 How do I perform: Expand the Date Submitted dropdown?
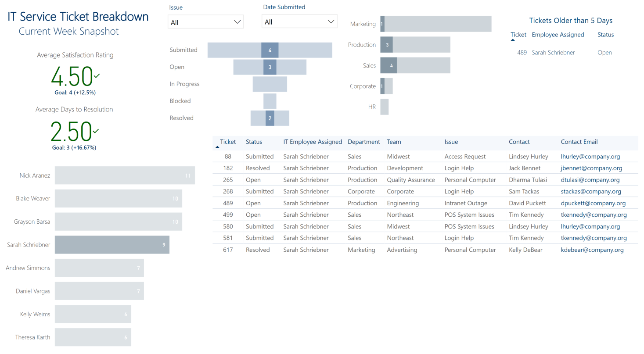click(x=299, y=21)
